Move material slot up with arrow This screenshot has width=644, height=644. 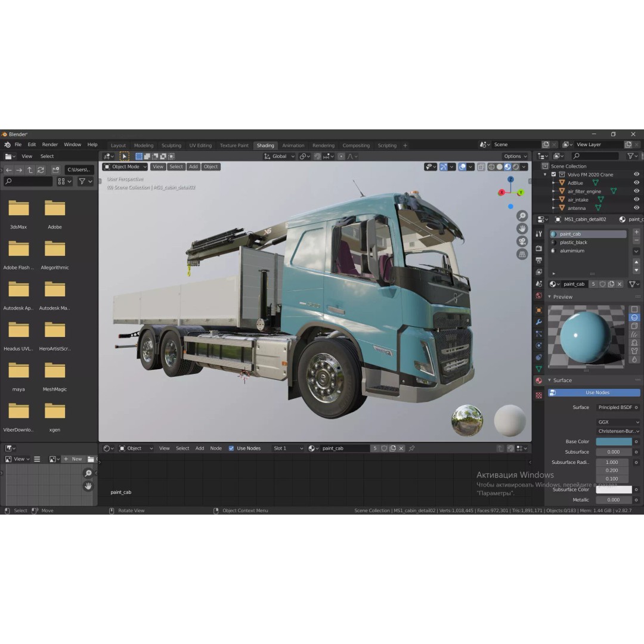click(x=636, y=262)
